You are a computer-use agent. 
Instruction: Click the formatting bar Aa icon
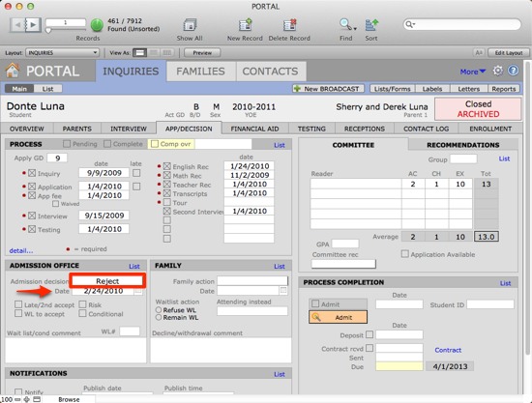click(x=479, y=53)
